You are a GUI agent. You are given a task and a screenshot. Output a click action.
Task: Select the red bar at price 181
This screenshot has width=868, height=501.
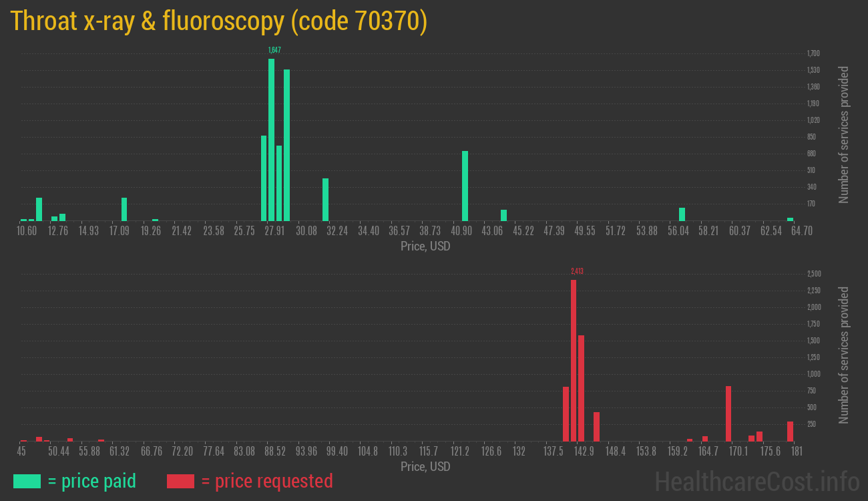point(790,432)
